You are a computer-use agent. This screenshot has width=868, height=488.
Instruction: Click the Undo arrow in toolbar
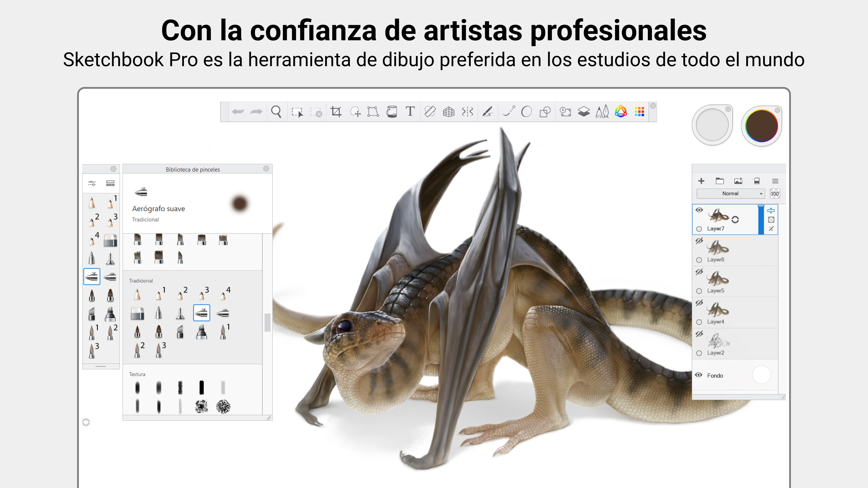click(238, 112)
